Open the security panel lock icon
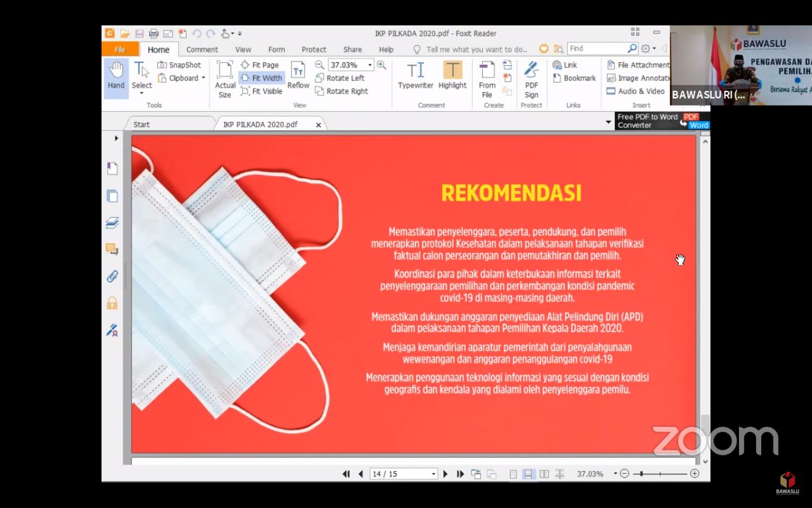Screen dimensions: 812x508 click(112, 303)
